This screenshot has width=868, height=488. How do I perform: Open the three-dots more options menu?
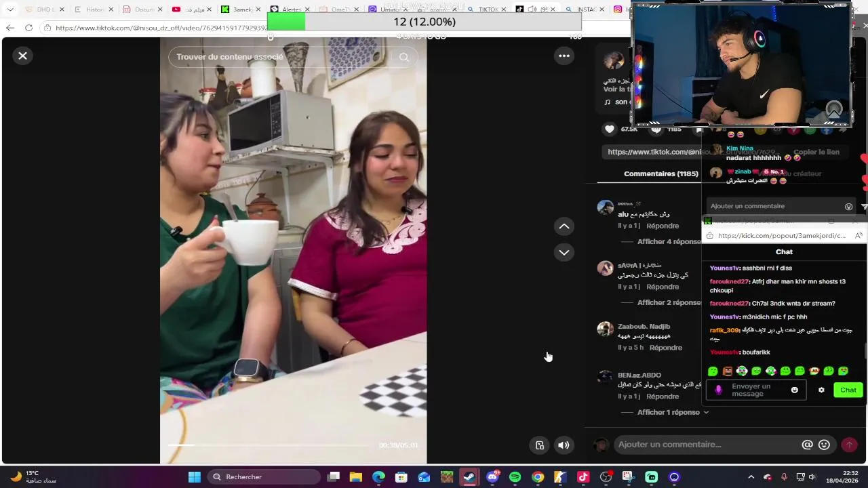coord(564,56)
